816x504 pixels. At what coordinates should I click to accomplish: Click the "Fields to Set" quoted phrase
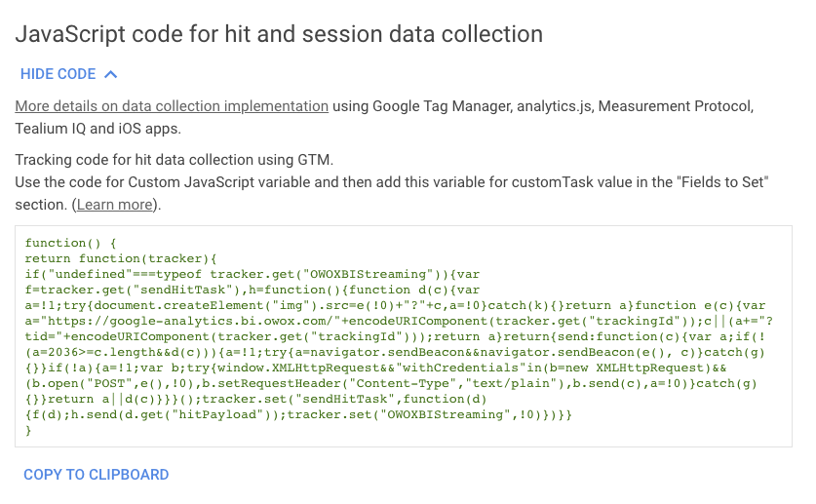pos(722,182)
